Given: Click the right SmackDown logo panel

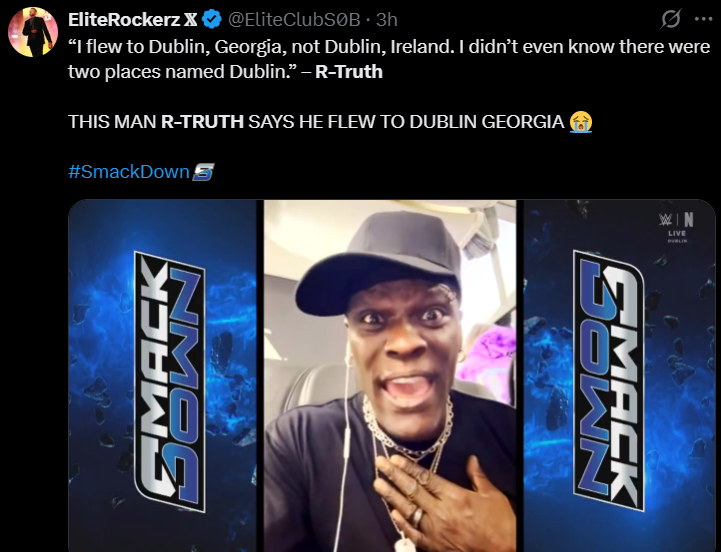Looking at the screenshot, I should (619, 376).
